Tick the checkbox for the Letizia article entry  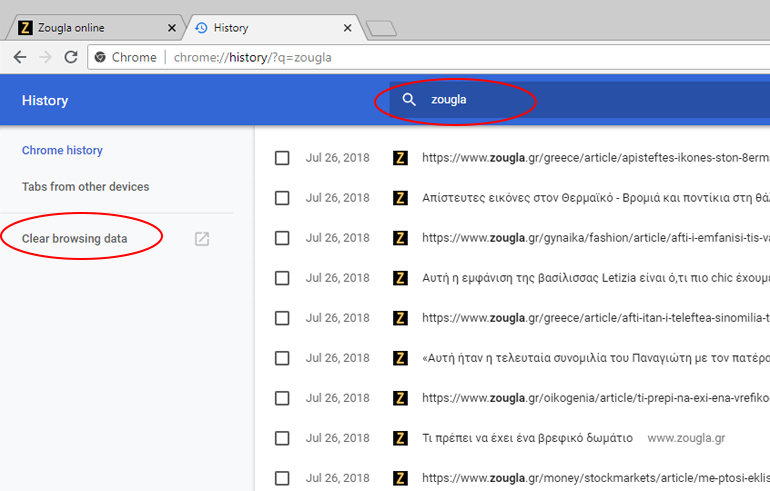(x=282, y=278)
